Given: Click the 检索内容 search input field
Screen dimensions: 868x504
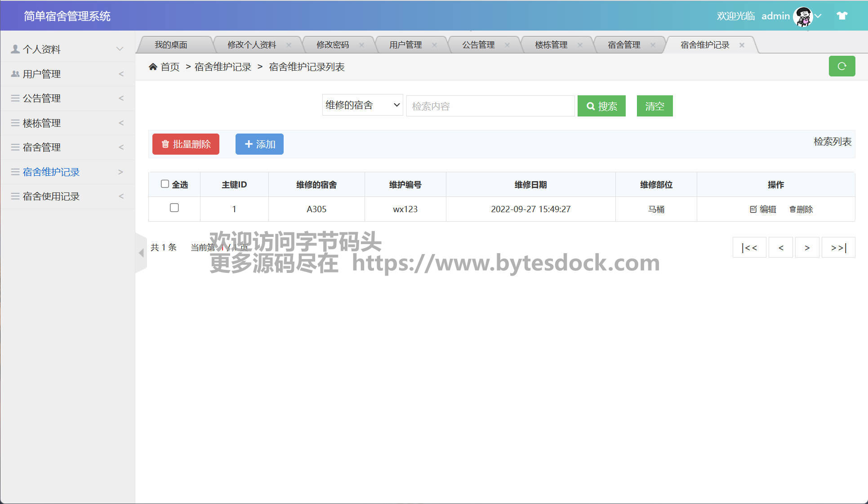Looking at the screenshot, I should click(490, 106).
